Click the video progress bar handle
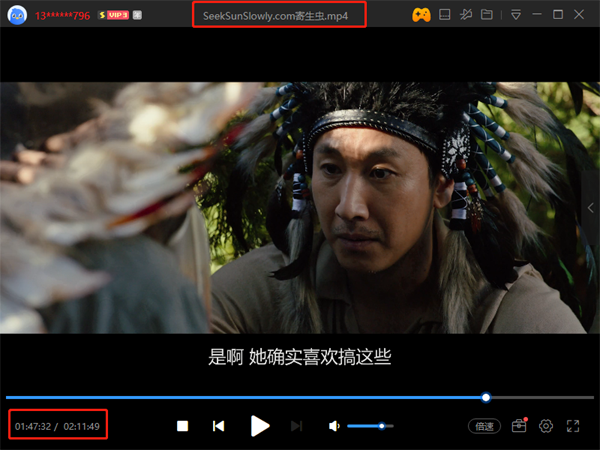The height and width of the screenshot is (450, 600). [486, 398]
